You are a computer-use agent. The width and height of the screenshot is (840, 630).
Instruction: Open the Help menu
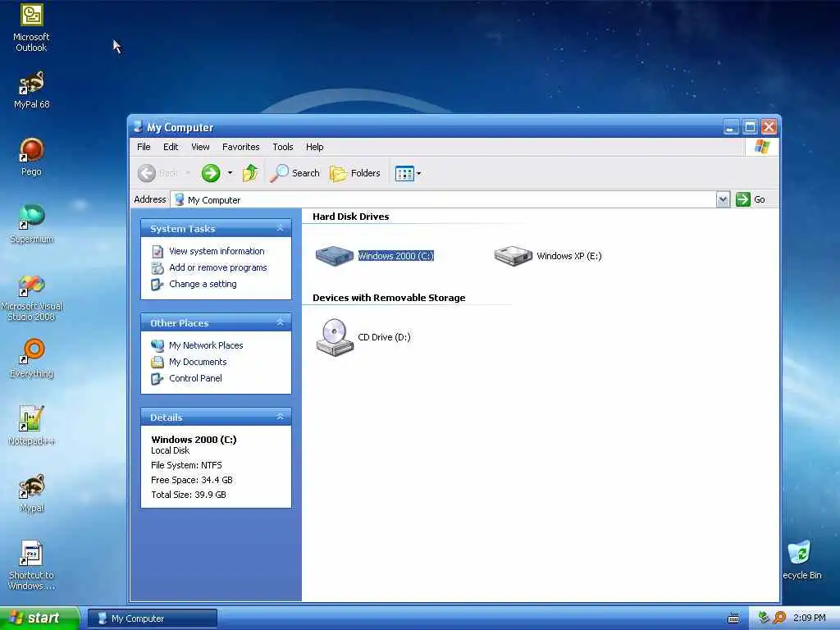(x=315, y=147)
